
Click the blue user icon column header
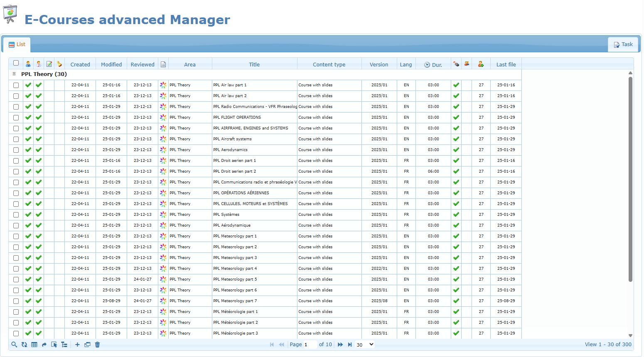28,64
